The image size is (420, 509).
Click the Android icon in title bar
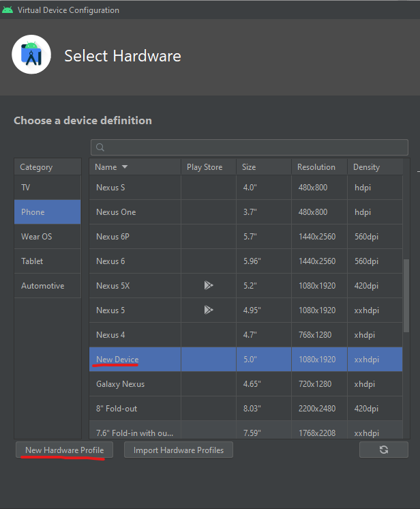(x=7, y=10)
